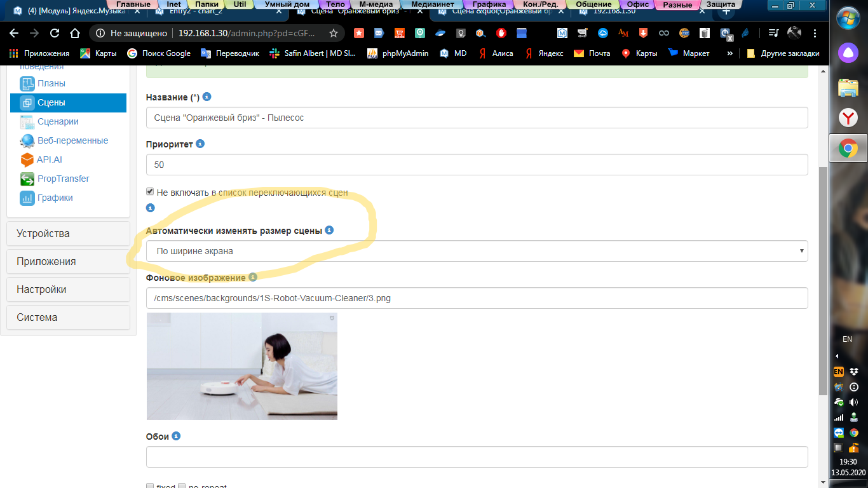Reload the current page
This screenshot has width=868, height=488.
(55, 33)
